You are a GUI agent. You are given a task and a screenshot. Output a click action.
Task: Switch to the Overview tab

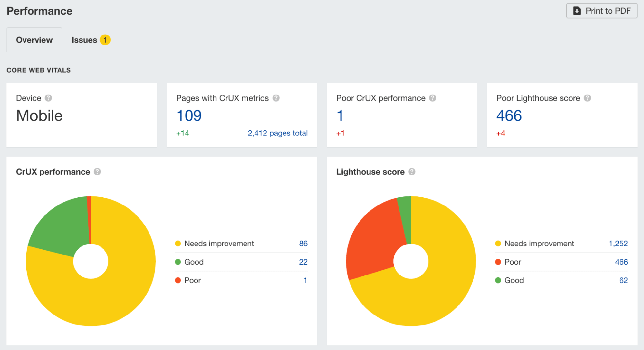pyautogui.click(x=34, y=40)
